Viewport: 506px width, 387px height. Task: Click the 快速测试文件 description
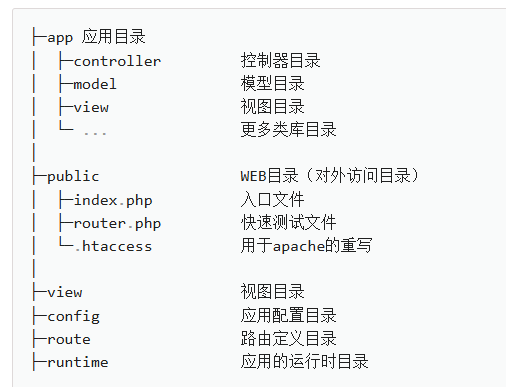288,223
